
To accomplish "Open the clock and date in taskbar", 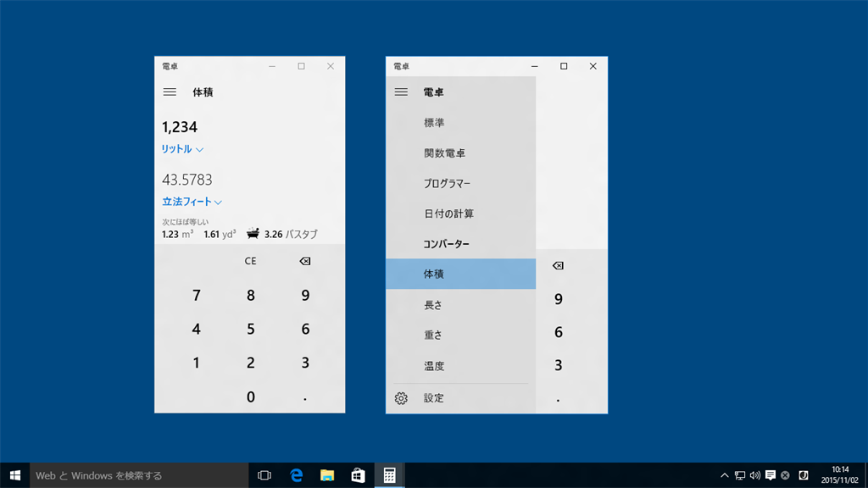I will click(x=840, y=475).
